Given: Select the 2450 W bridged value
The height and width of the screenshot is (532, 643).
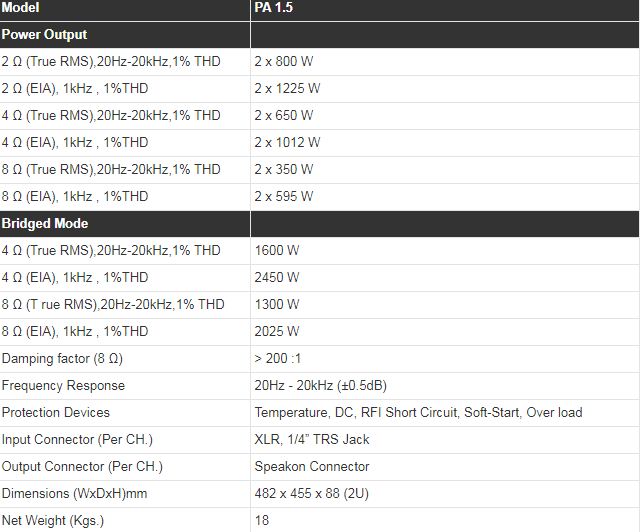Looking at the screenshot, I should pos(276,278).
